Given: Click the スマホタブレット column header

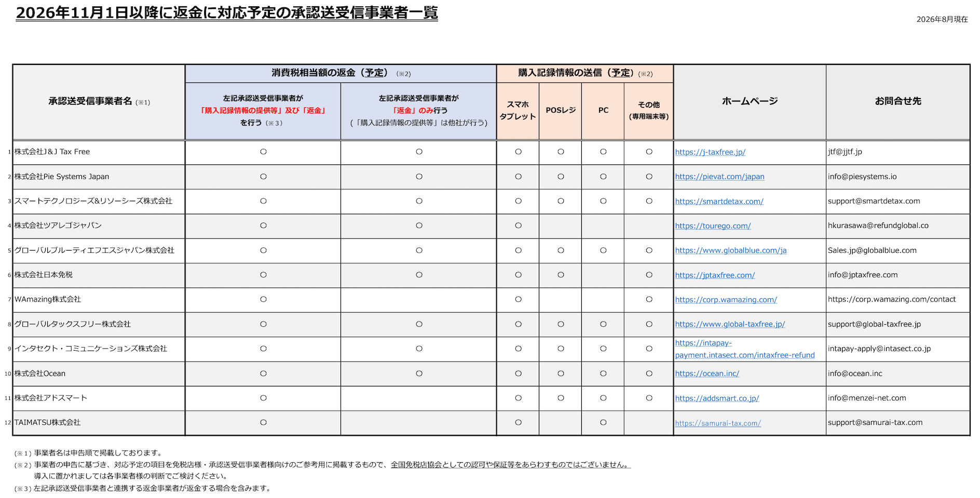Looking at the screenshot, I should click(518, 110).
